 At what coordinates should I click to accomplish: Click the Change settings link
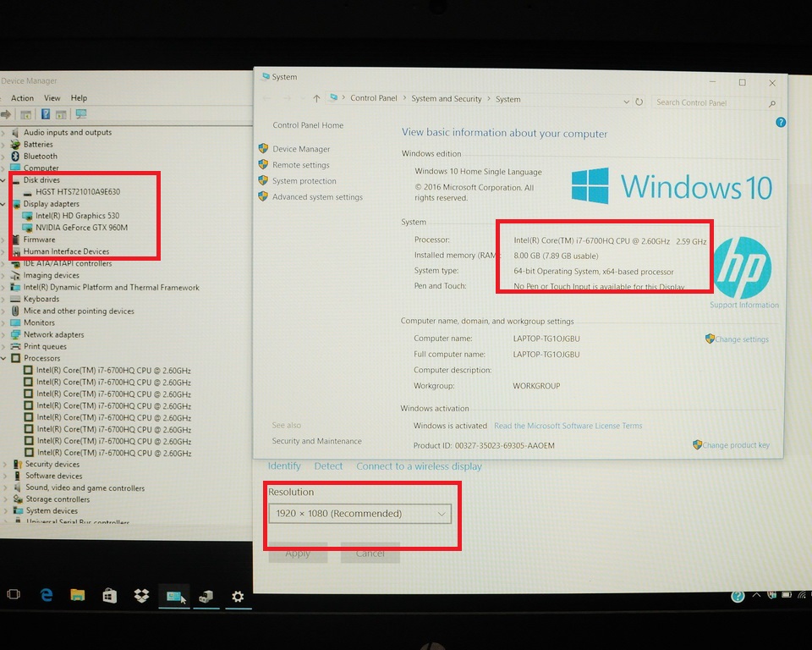tap(742, 339)
